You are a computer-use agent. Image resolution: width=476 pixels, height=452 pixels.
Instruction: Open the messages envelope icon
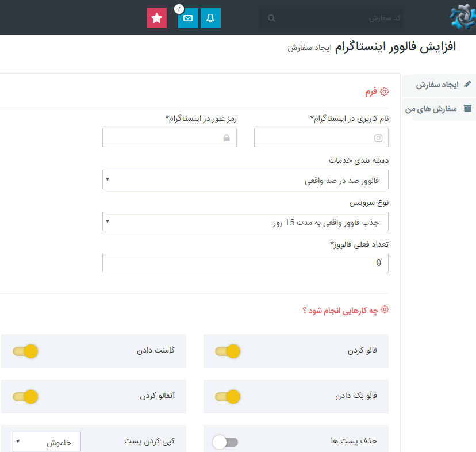tap(188, 18)
